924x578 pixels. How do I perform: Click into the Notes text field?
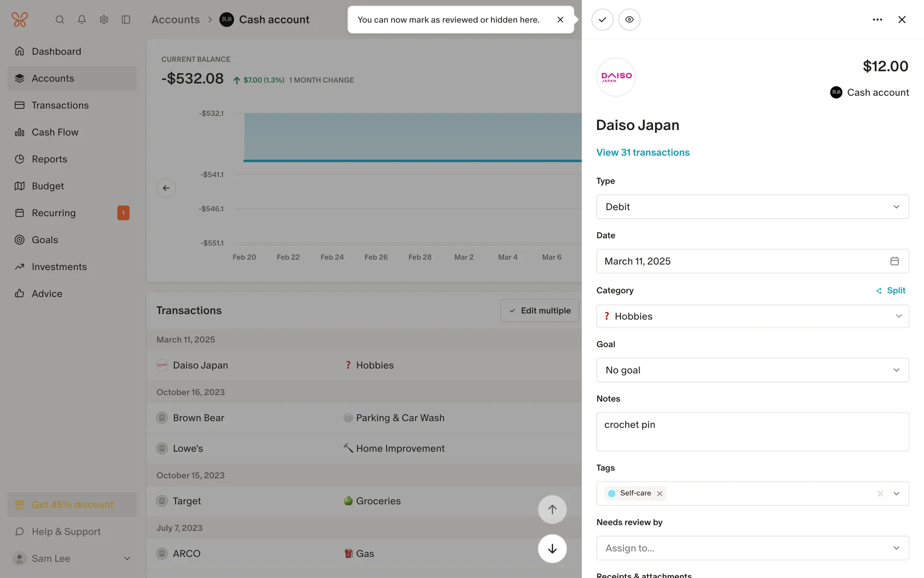[752, 432]
